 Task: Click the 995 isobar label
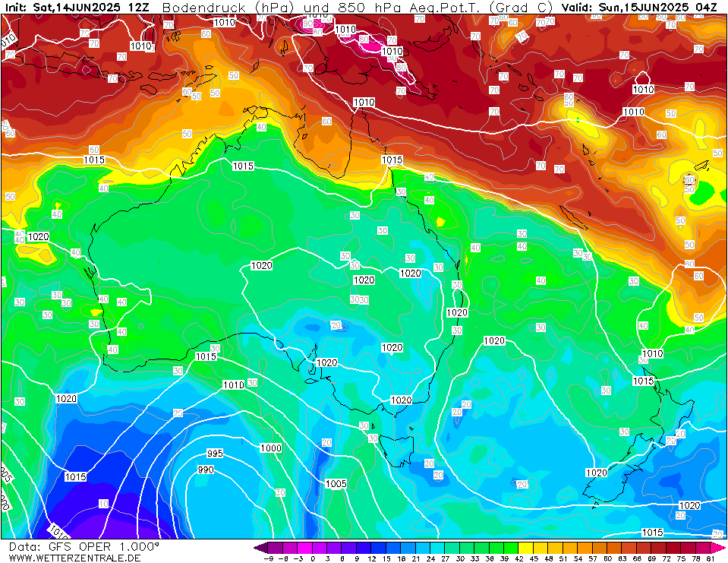(x=215, y=454)
